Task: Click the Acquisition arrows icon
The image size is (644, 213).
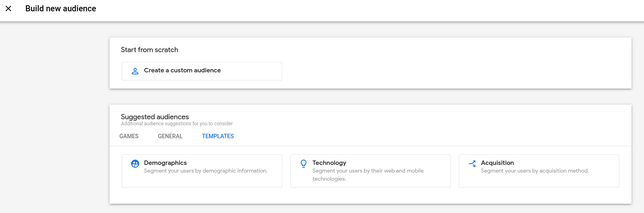Action: point(472,164)
